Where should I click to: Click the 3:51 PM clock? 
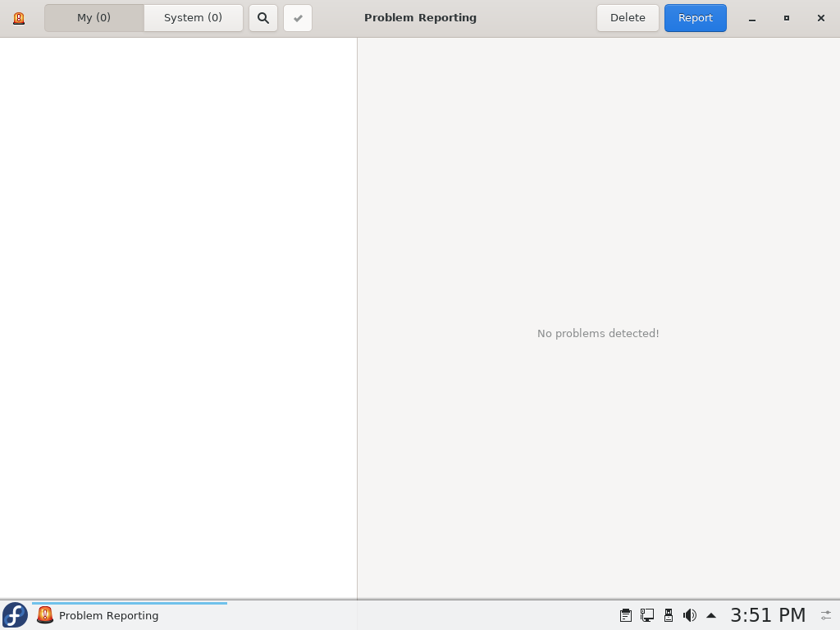[x=768, y=615]
